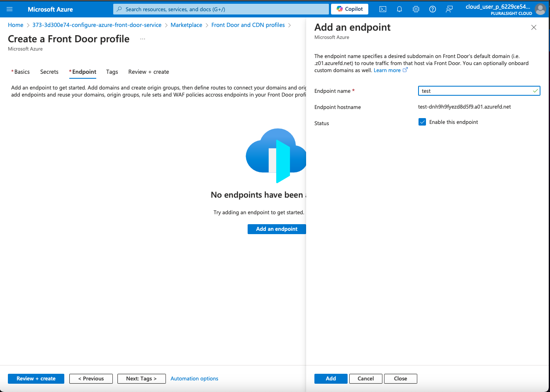This screenshot has height=392, width=550.
Task: Click the user account avatar
Action: tap(540, 9)
